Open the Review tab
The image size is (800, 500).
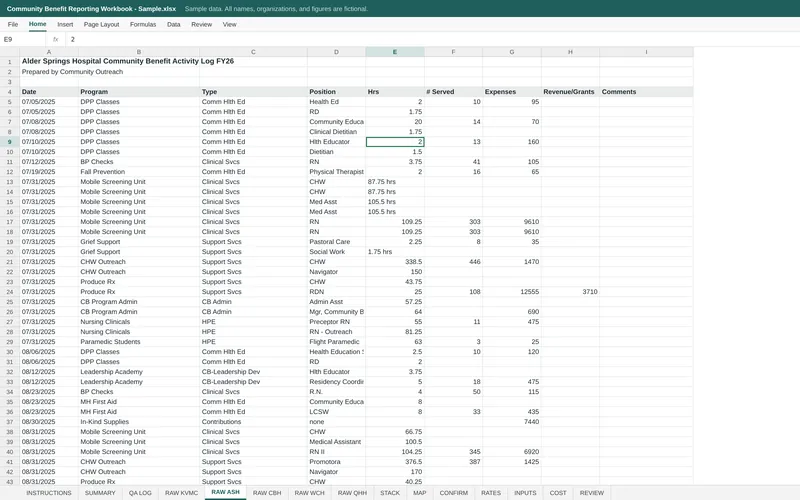(x=202, y=24)
